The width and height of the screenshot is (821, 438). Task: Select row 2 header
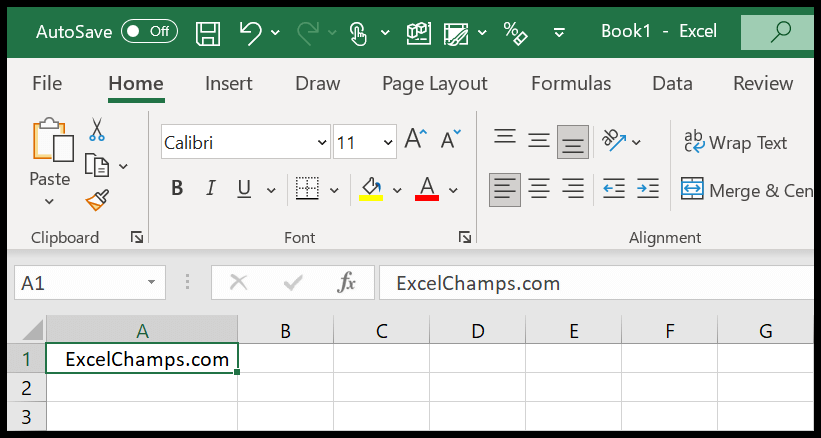27,388
